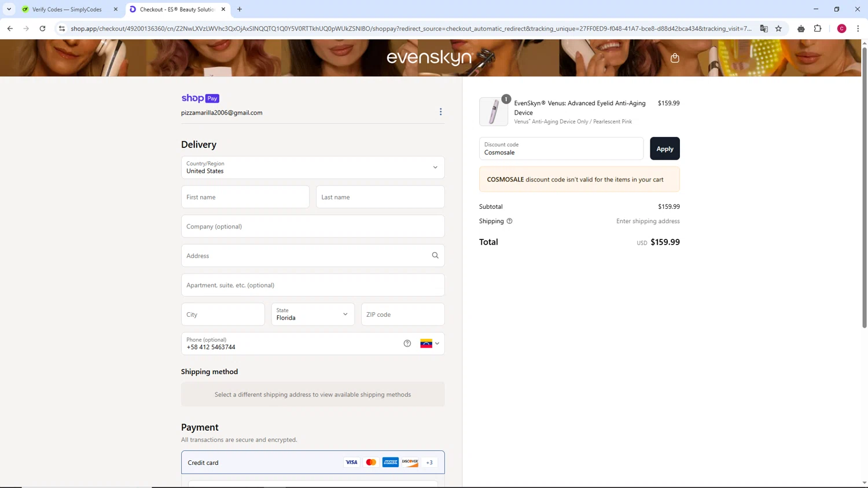Show the +3 additional payment cards
The width and height of the screenshot is (868, 488).
pos(429,463)
